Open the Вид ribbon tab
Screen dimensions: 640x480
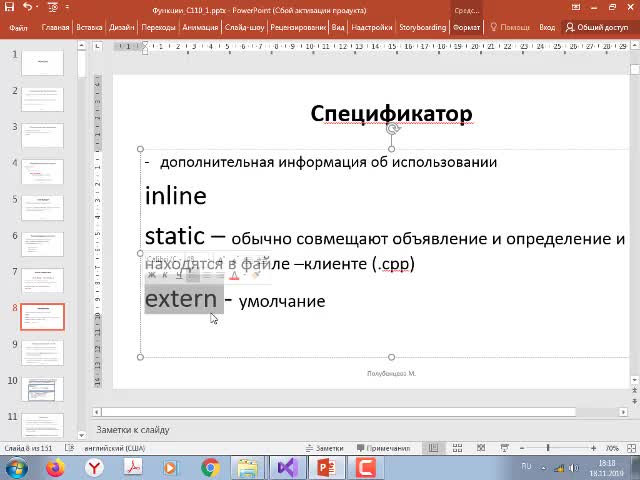pos(338,27)
